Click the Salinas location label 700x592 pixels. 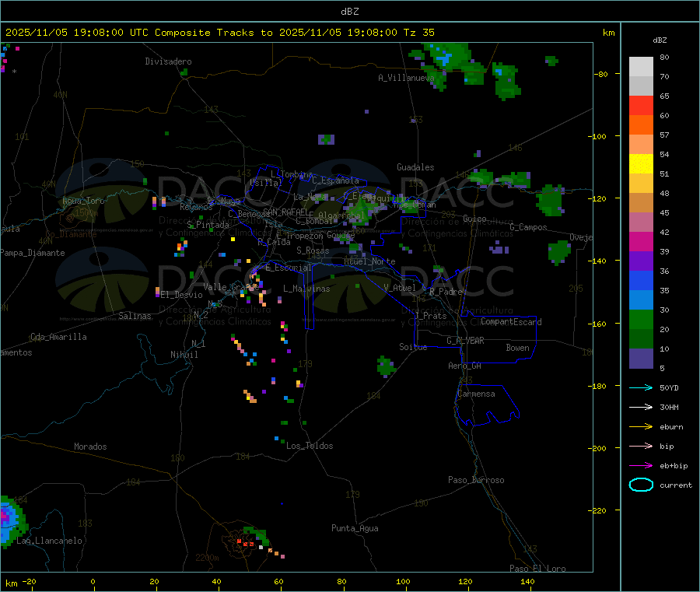(135, 316)
